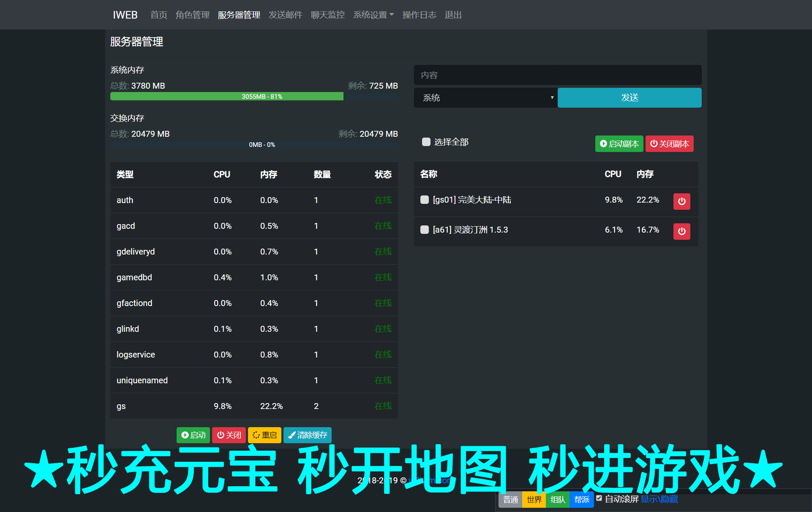Uncheck the 自动滚屏 auto-scroll checkbox
The width and height of the screenshot is (812, 512).
pos(599,498)
